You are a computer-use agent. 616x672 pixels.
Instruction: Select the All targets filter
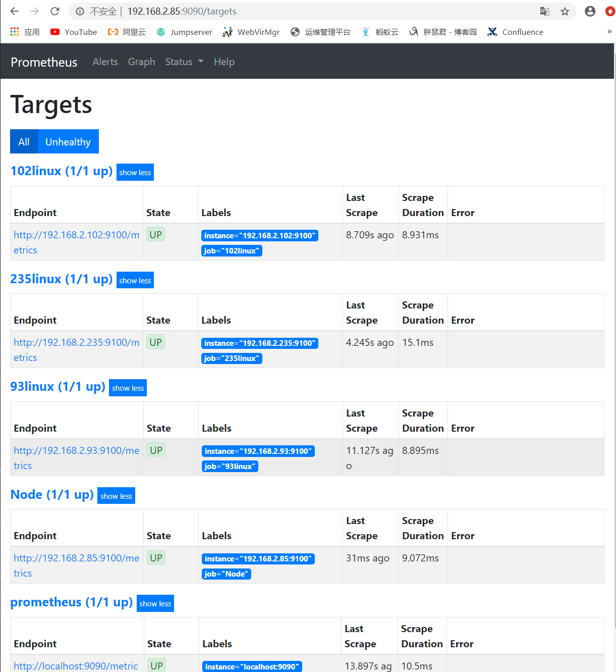click(24, 141)
